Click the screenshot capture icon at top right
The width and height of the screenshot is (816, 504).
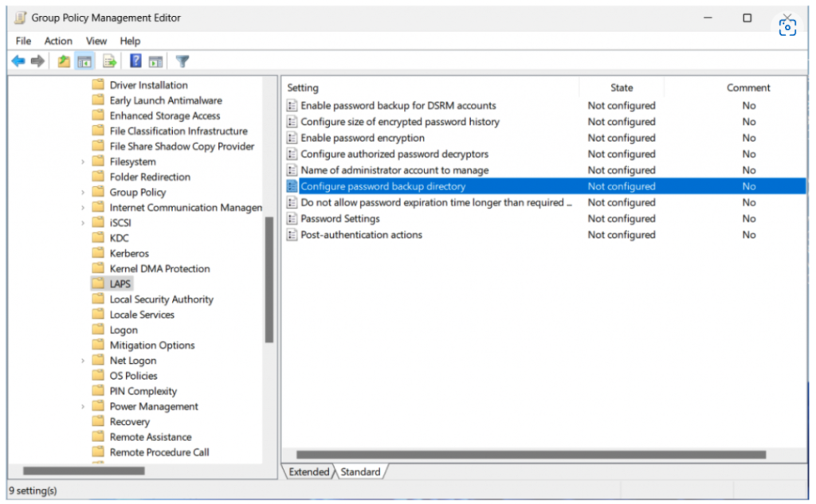coord(787,27)
